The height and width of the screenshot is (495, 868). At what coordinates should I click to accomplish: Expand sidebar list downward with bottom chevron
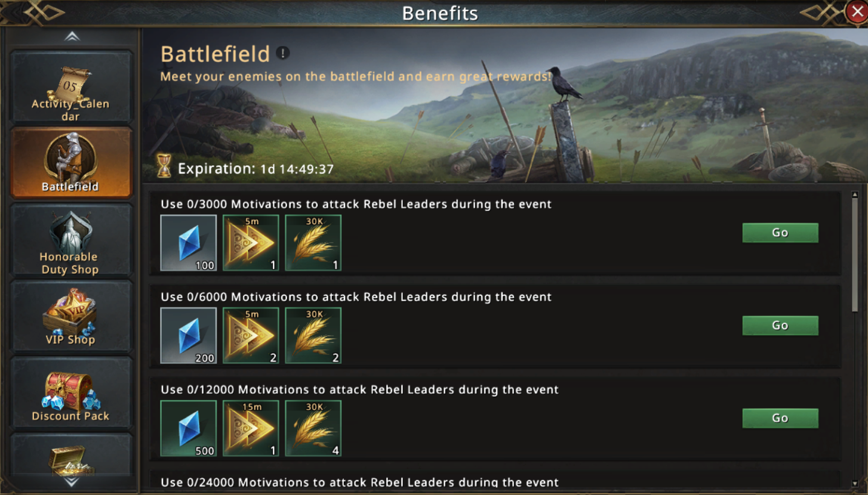point(72,482)
